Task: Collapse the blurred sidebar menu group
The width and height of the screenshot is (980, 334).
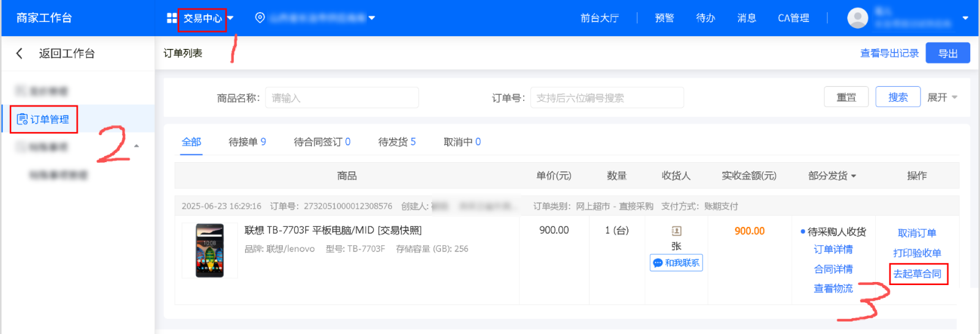Action: 137,146
